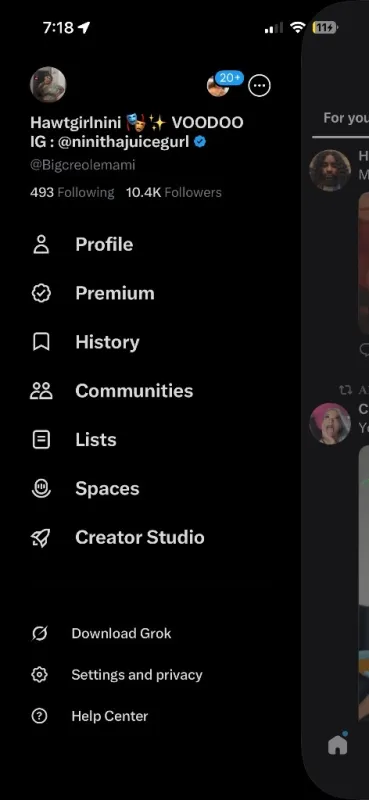Tap the Premium verified badge icon

pos(41,293)
